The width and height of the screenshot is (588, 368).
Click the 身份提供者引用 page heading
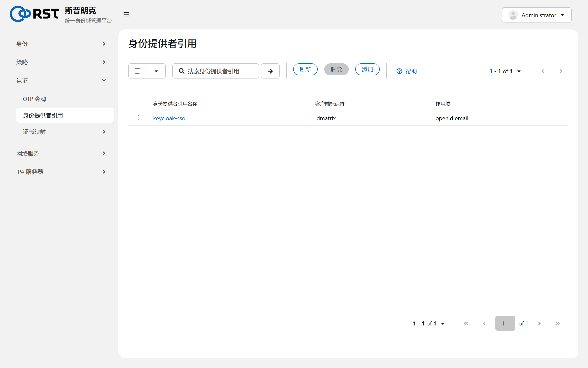(162, 44)
